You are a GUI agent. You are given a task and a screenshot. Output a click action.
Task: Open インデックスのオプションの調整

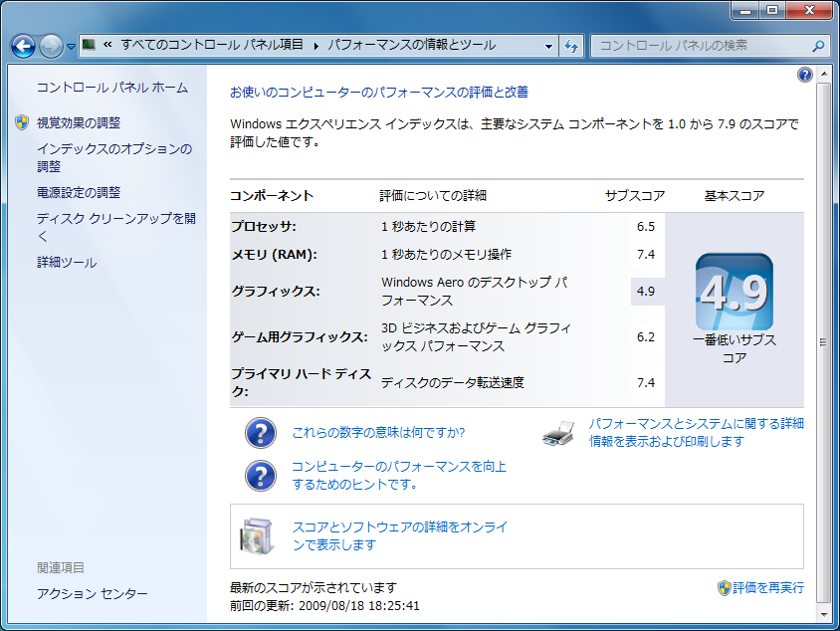(x=114, y=157)
